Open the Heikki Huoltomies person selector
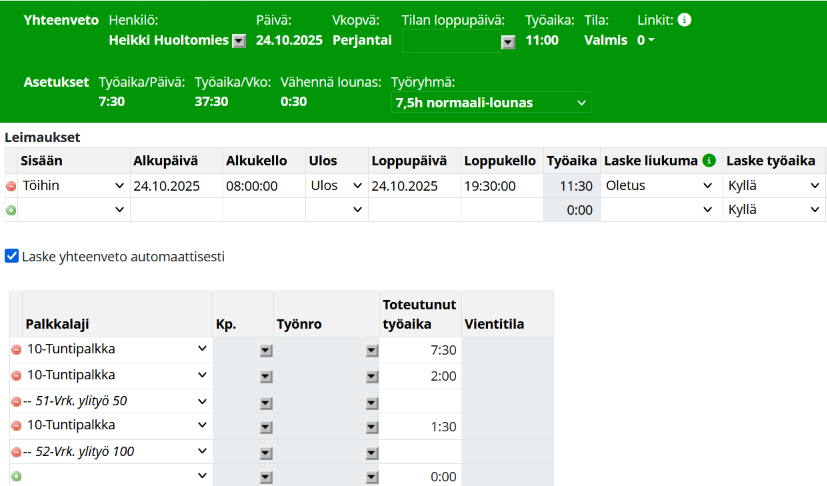Screen dimensions: 827x486 pyautogui.click(x=239, y=41)
